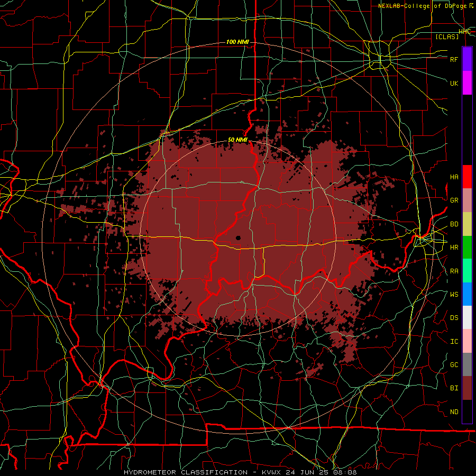Click the 24 JUN 25 date stamp
The width and height of the screenshot is (476, 476).
tap(307, 472)
